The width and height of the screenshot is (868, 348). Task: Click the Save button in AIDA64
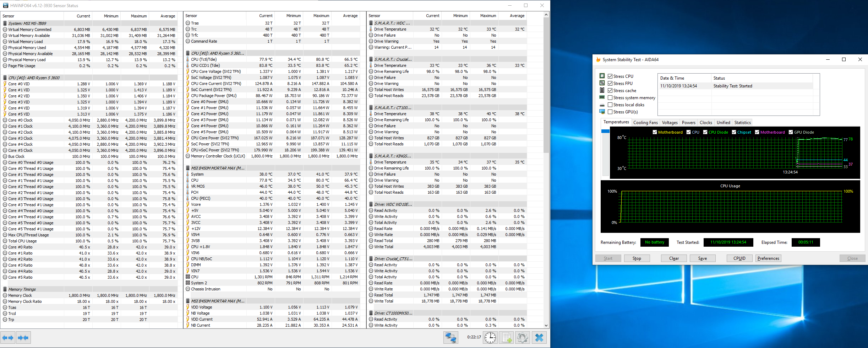703,258
